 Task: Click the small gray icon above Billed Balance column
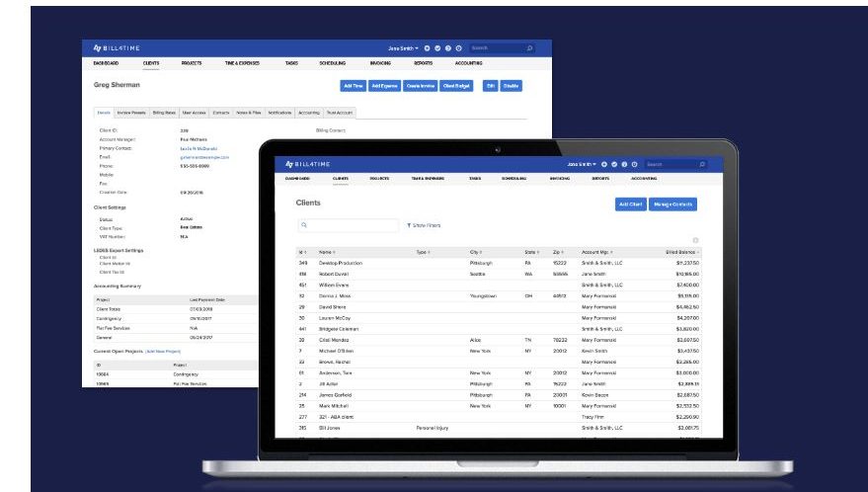[695, 240]
